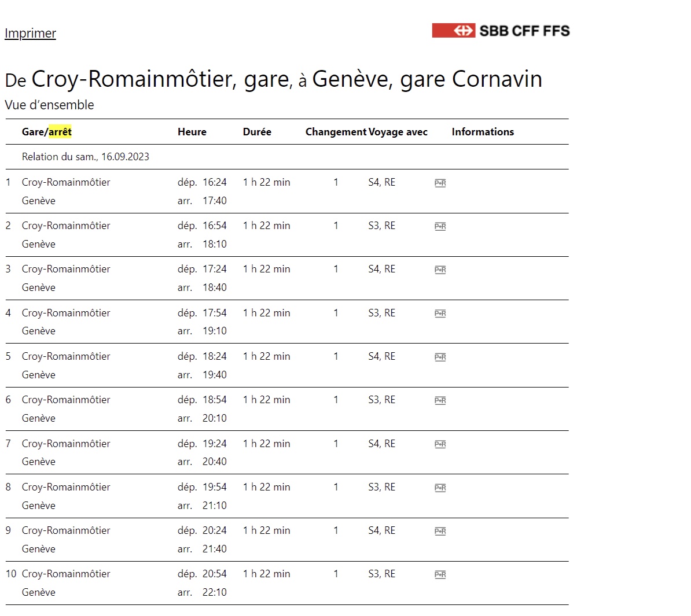Click P+R icon for 20:24 departure
The width and height of the screenshot is (691, 616).
point(440,531)
